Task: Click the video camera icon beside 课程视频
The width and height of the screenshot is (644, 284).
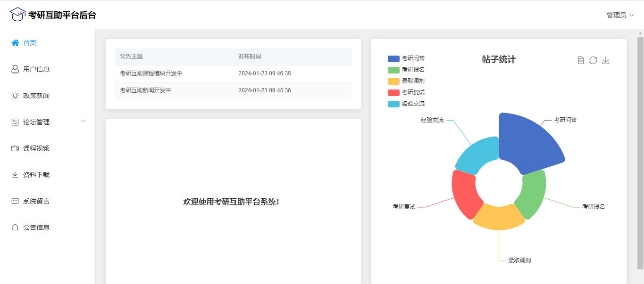Action: click(15, 148)
